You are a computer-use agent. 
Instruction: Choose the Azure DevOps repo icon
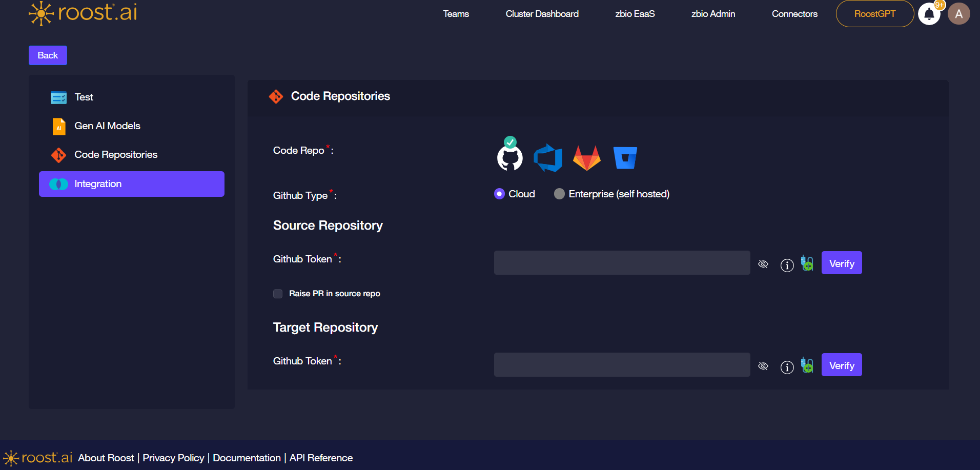pyautogui.click(x=548, y=158)
